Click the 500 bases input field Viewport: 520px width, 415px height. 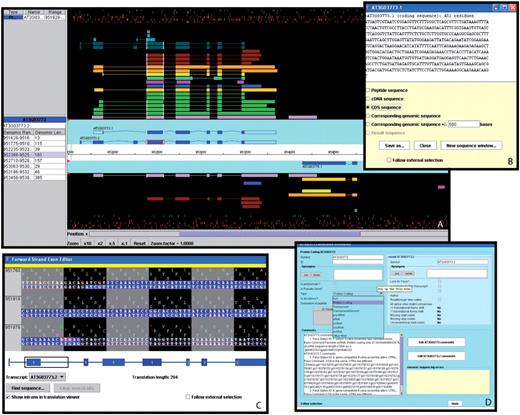(x=464, y=124)
